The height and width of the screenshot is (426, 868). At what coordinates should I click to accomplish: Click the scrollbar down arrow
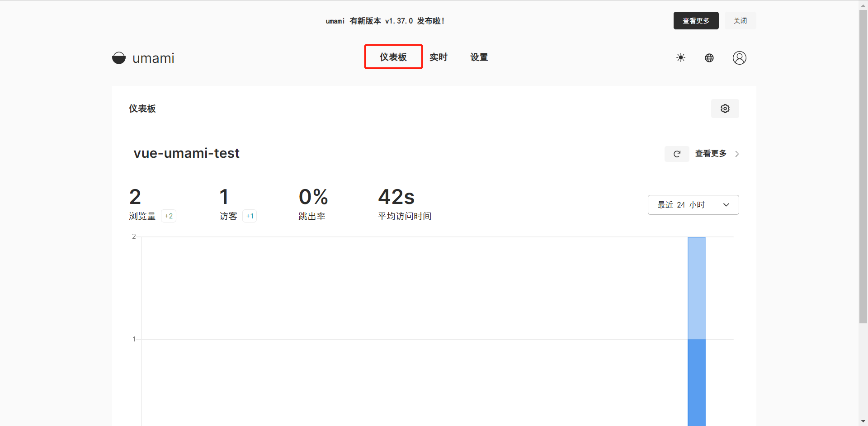click(x=863, y=421)
